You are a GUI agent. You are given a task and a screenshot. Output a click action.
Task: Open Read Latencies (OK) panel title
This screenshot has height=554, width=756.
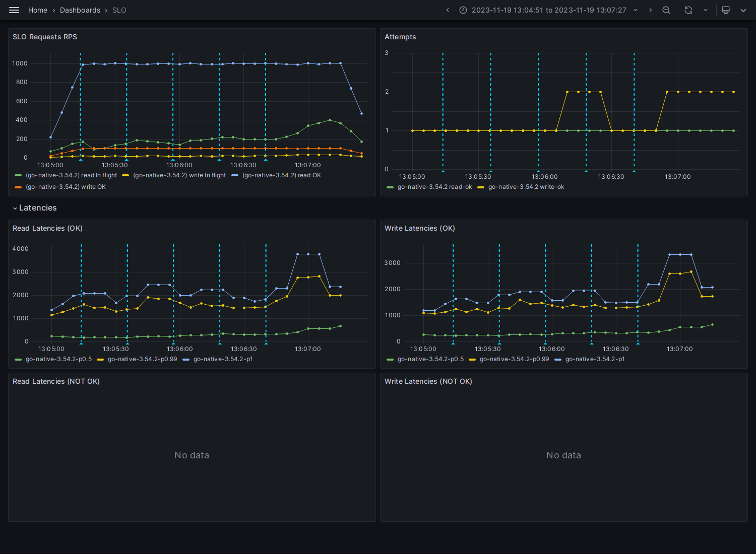(x=47, y=228)
